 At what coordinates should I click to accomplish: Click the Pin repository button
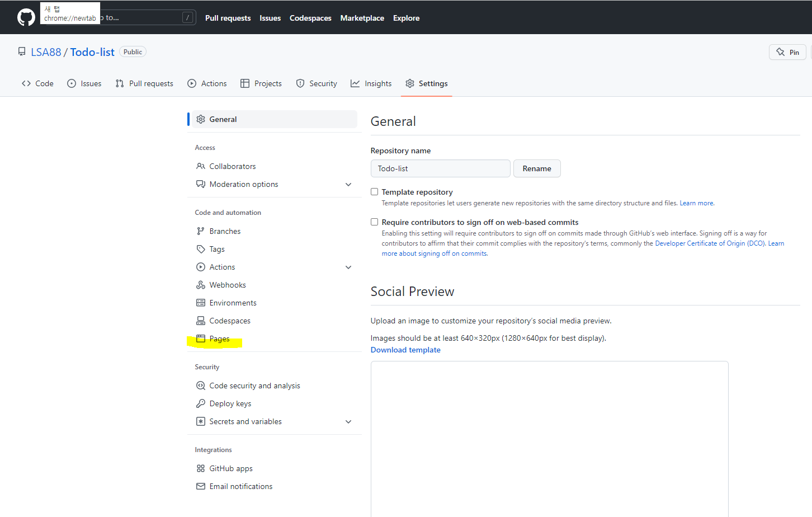(787, 52)
